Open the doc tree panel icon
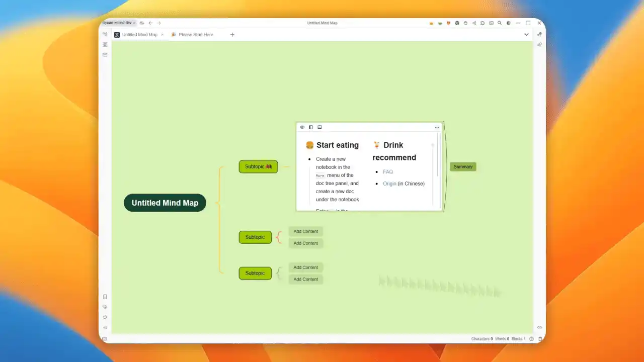Viewport: 644px width, 362px height. point(105,34)
